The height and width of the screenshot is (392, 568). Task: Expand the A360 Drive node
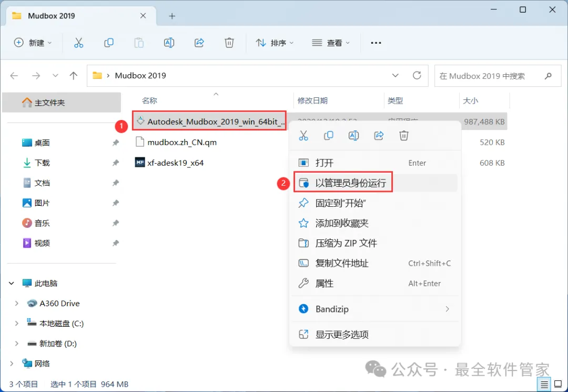pyautogui.click(x=16, y=303)
